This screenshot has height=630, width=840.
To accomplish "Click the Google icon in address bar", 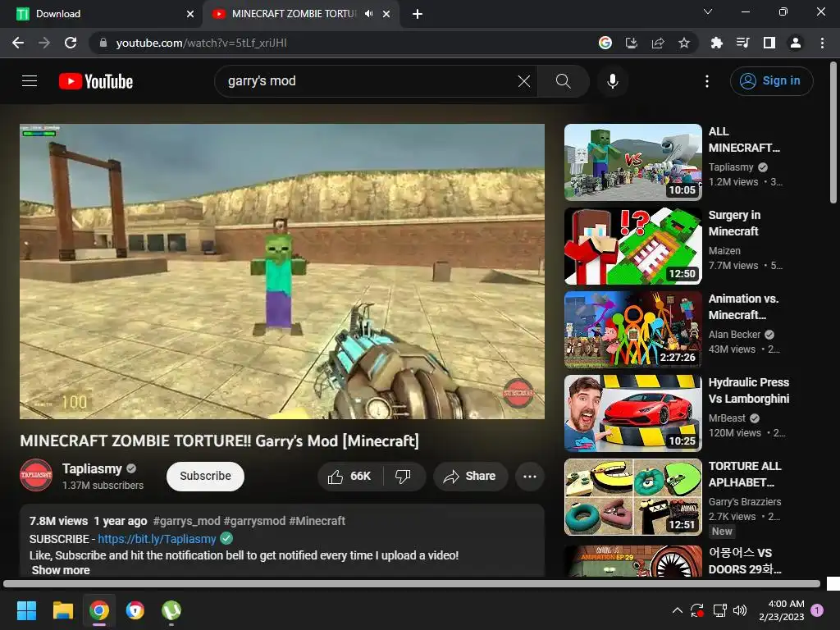I will point(605,43).
